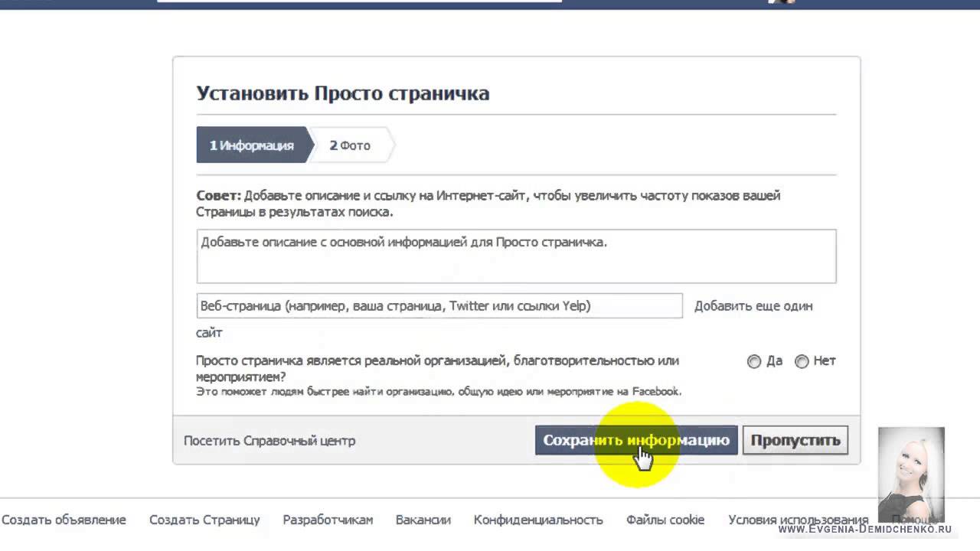
Task: Open 'Создать объявление' footer link
Action: pos(64,520)
